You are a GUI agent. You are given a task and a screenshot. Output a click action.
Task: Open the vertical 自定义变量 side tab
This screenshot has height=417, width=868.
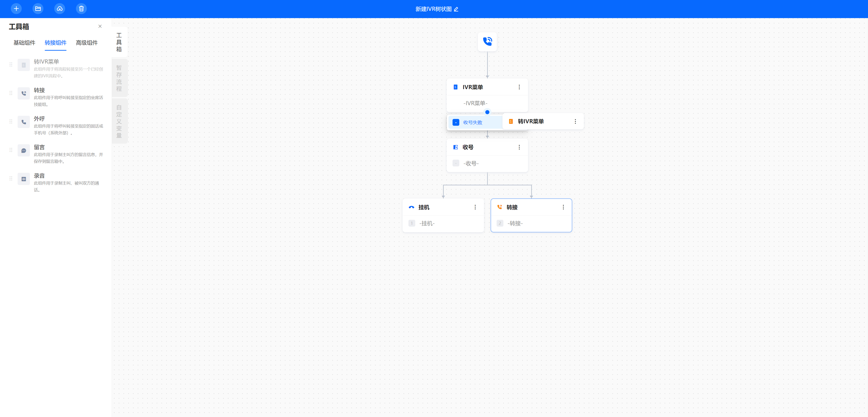119,121
